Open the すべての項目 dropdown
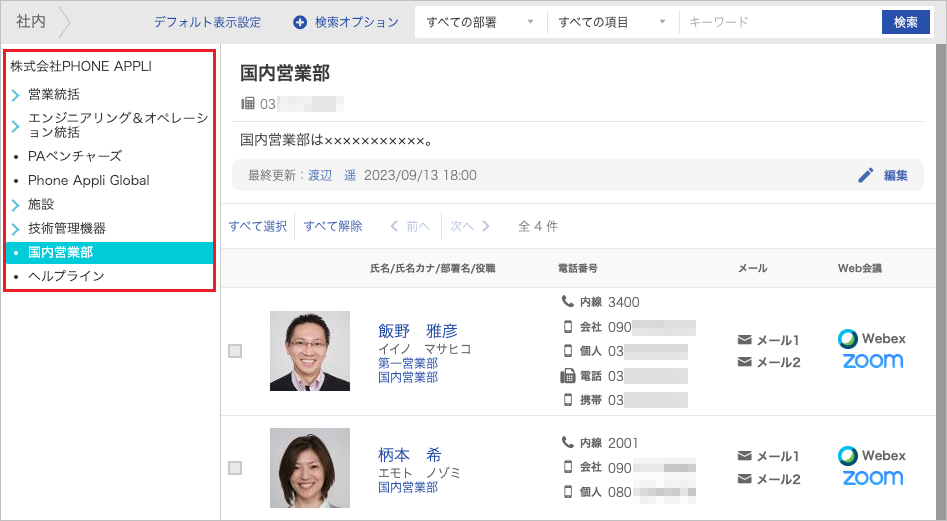The width and height of the screenshot is (947, 521). point(612,22)
